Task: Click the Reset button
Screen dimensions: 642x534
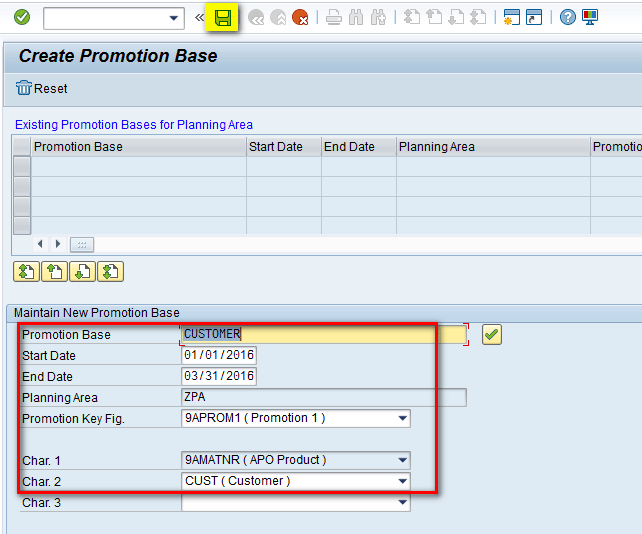Action: click(x=42, y=89)
